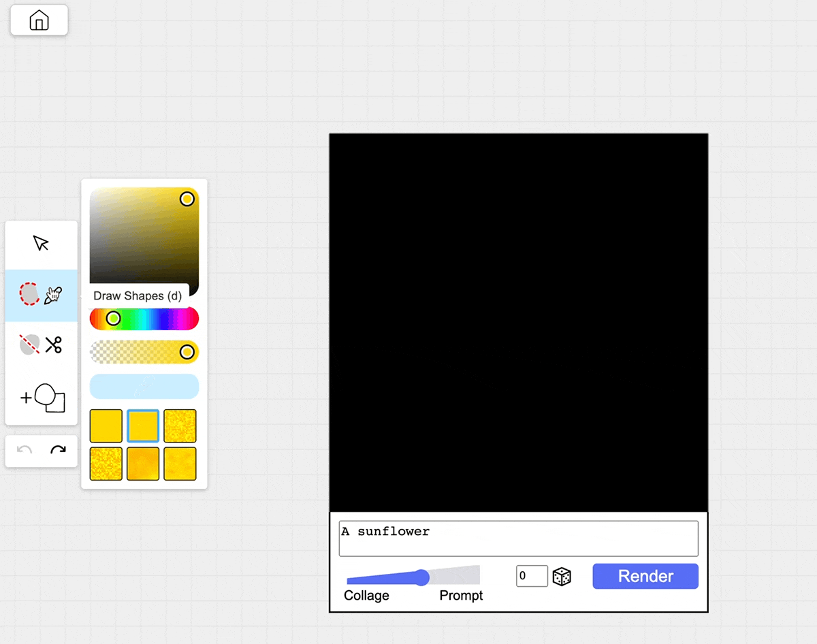817x644 pixels.
Task: Select the Draw Shapes tool
Action: point(41,295)
